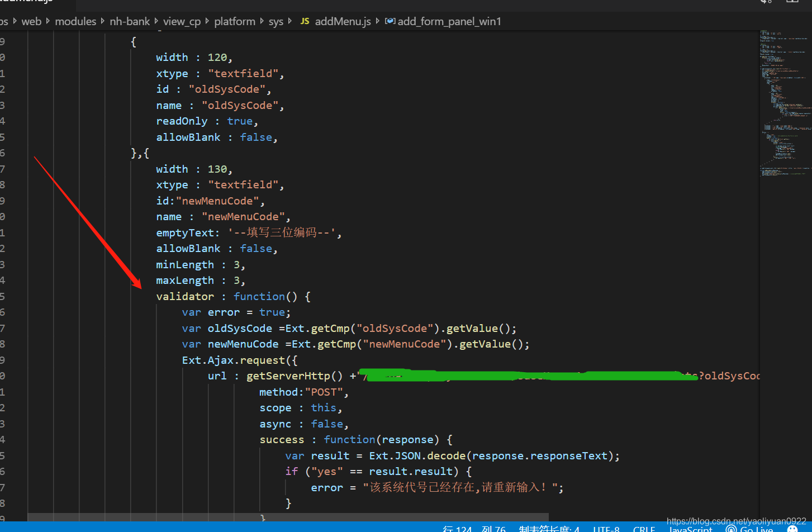
Task: Change line endings via CRLF indicator
Action: pyautogui.click(x=644, y=528)
